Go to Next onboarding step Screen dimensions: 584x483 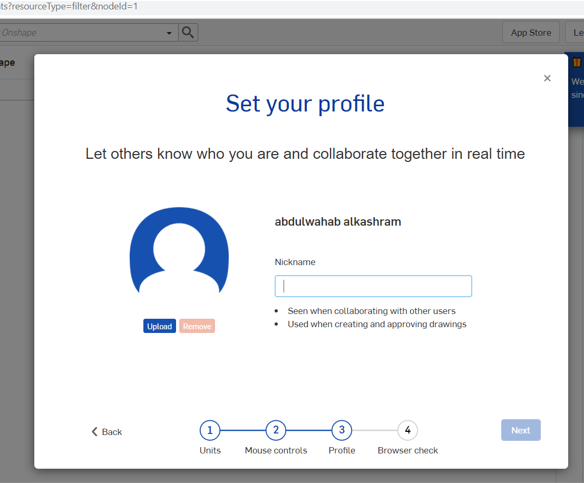521,430
